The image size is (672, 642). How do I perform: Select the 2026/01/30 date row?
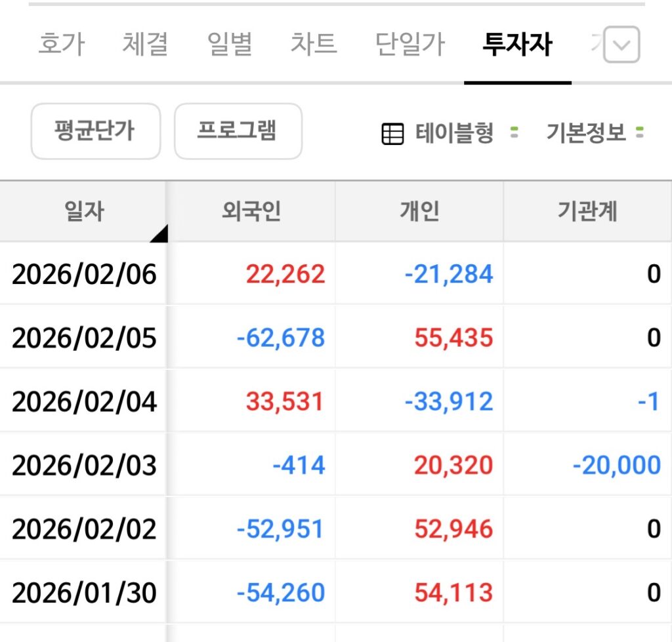pyautogui.click(x=84, y=593)
